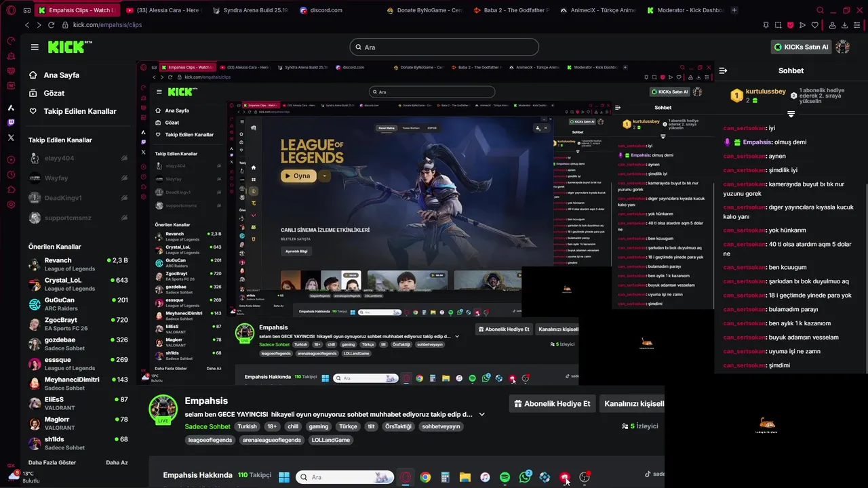The width and height of the screenshot is (868, 488).
Task: Click Empahsis streamer avatar with LIVE badge
Action: [163, 409]
